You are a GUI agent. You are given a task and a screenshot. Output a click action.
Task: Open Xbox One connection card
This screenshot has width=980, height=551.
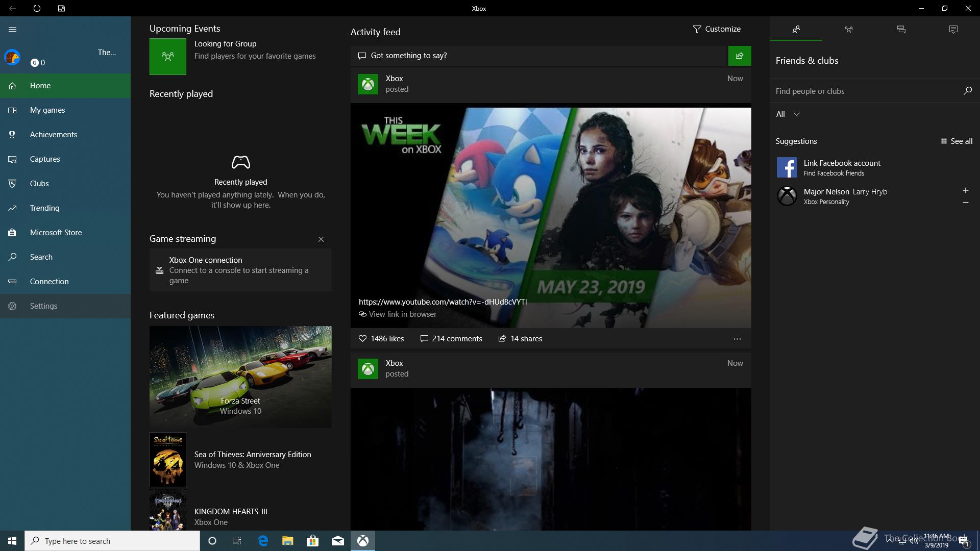(x=240, y=270)
